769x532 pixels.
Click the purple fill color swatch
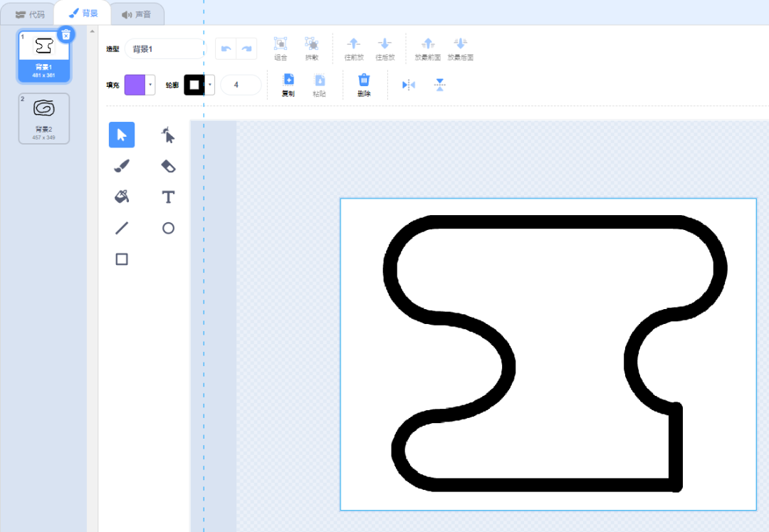(x=135, y=85)
